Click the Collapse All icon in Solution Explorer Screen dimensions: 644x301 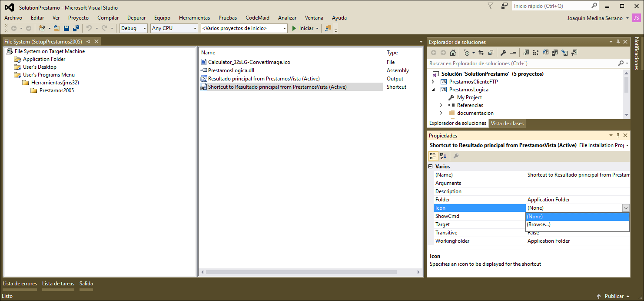tap(491, 53)
